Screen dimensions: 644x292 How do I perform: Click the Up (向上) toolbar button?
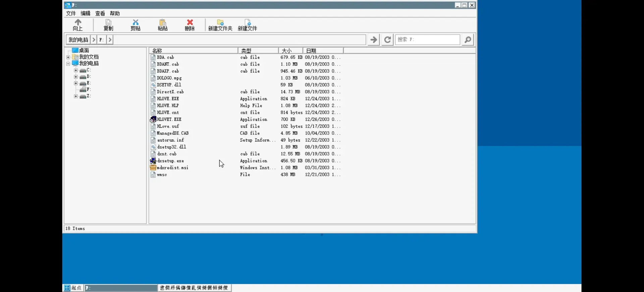pos(78,25)
